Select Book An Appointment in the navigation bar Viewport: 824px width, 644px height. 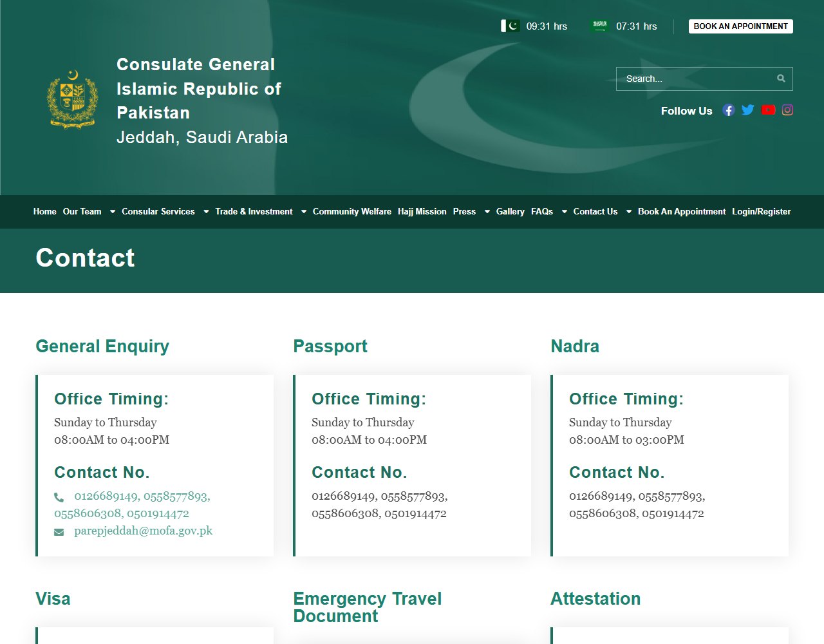click(682, 211)
